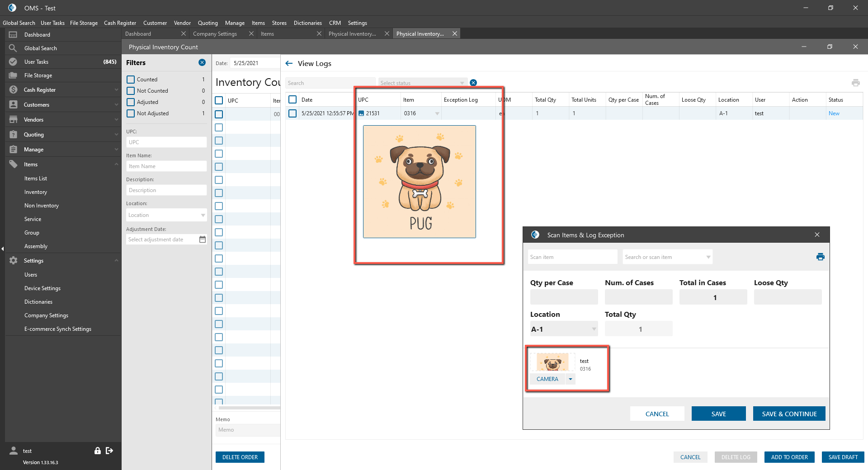868x470 pixels.
Task: Click the test user avatar icon
Action: click(14, 451)
